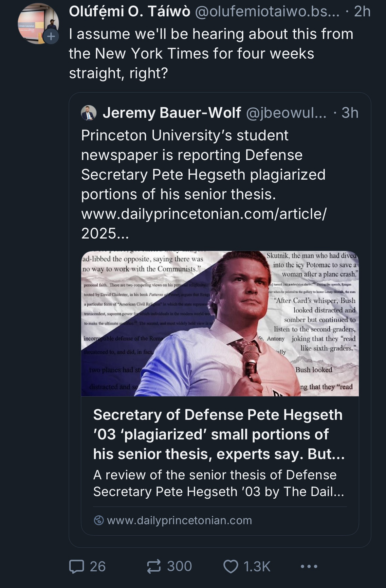This screenshot has height=588, width=386.
Task: Open the 'Secretary of Defense Pete Hegseth' headline
Action: click(x=219, y=434)
